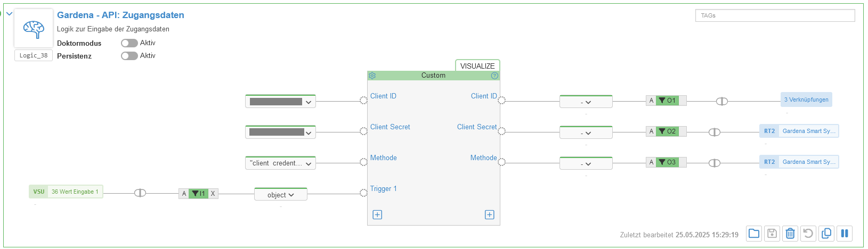Undo changes with the revert arrow icon
This screenshot has width=868, height=249.
coord(808,234)
